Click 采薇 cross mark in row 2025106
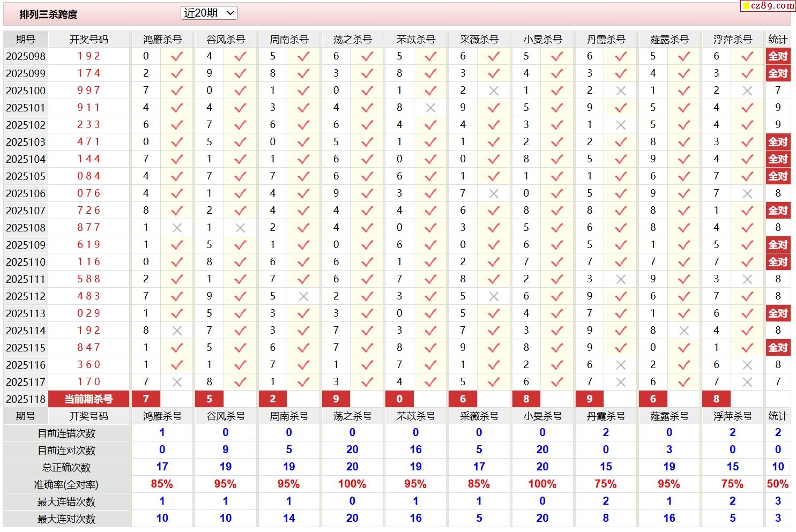Image resolution: width=796 pixels, height=532 pixels. [x=494, y=194]
